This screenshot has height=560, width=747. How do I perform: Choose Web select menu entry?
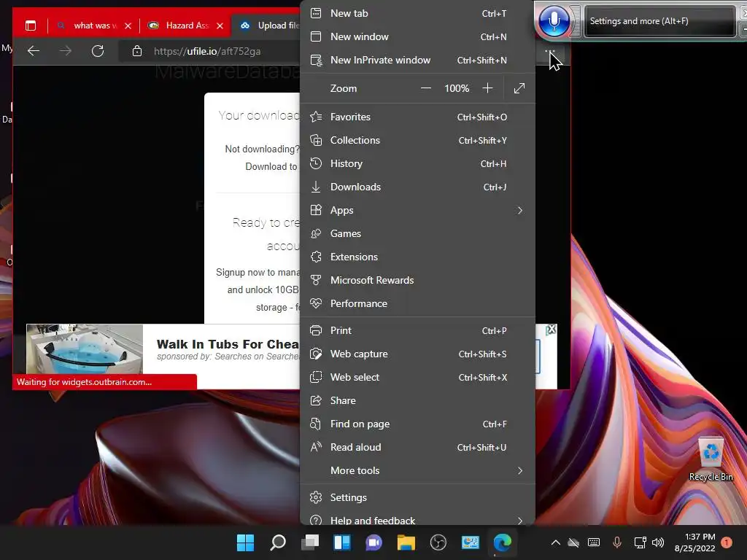417,377
